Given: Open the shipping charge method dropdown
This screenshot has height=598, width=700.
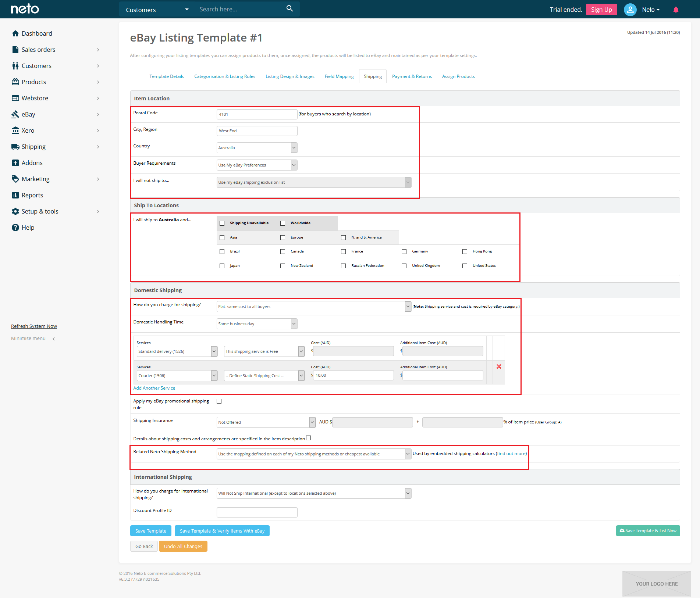Looking at the screenshot, I should click(x=314, y=307).
